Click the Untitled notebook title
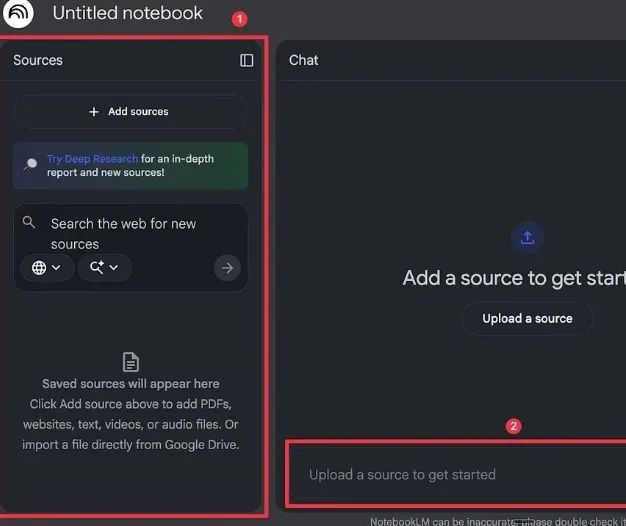626x526 pixels. [128, 13]
